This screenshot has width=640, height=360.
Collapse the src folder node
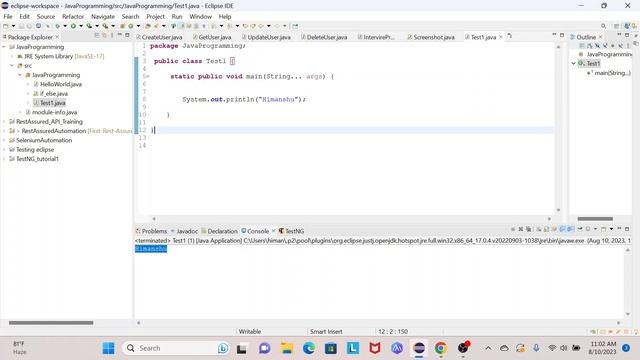coord(12,65)
